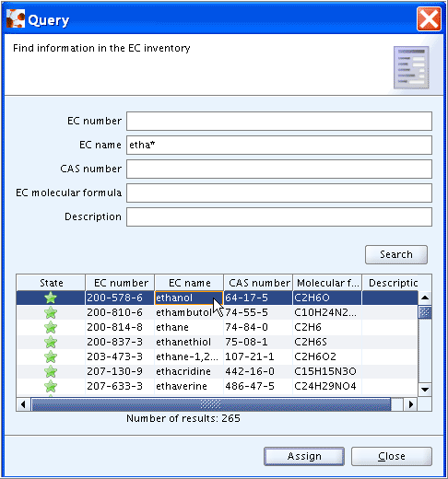Sort results by EC number column header
The height and width of the screenshot is (479, 448).
tap(120, 283)
